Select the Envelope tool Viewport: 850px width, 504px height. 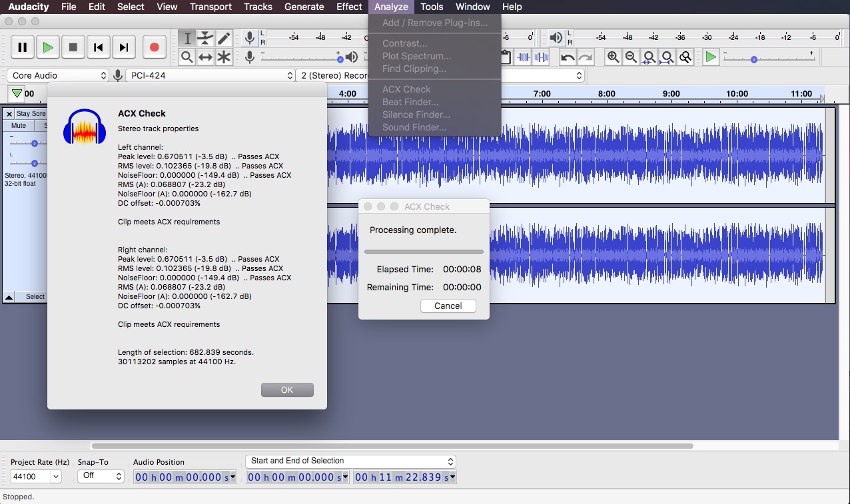point(206,39)
